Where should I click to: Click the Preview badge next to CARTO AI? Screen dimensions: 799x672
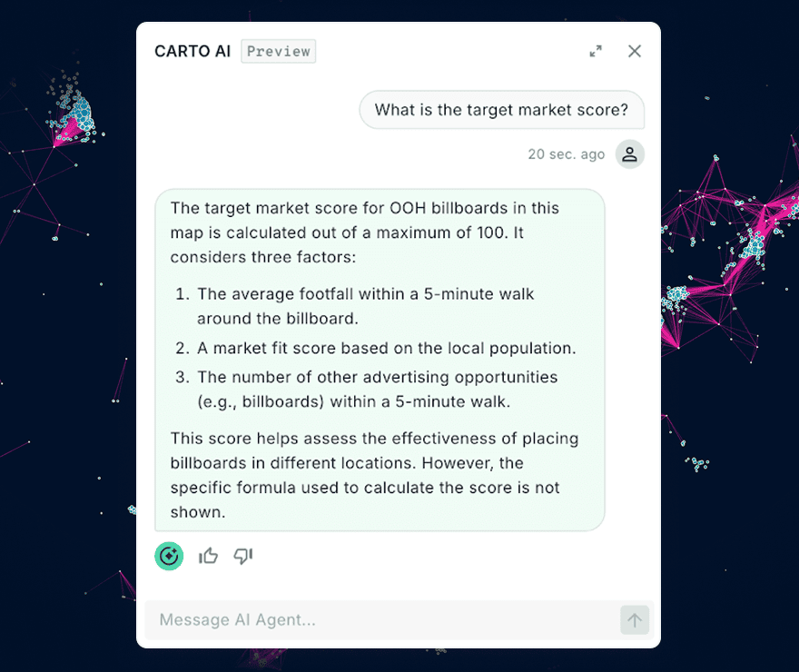278,51
